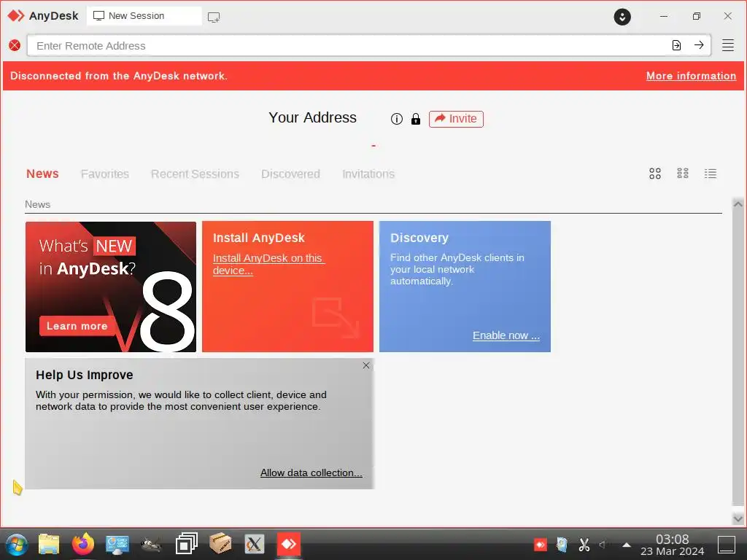Select small tiles view icon
747x560 pixels.
(683, 174)
